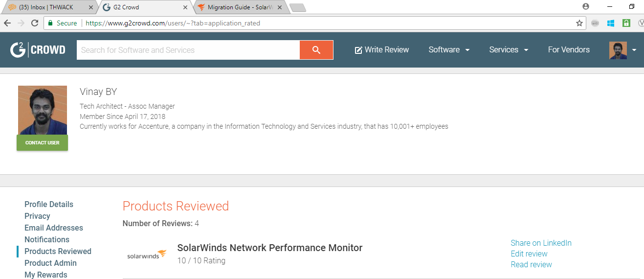Viewport: 644px width, 279px height.
Task: Go back with the browser back arrow
Action: [7, 23]
